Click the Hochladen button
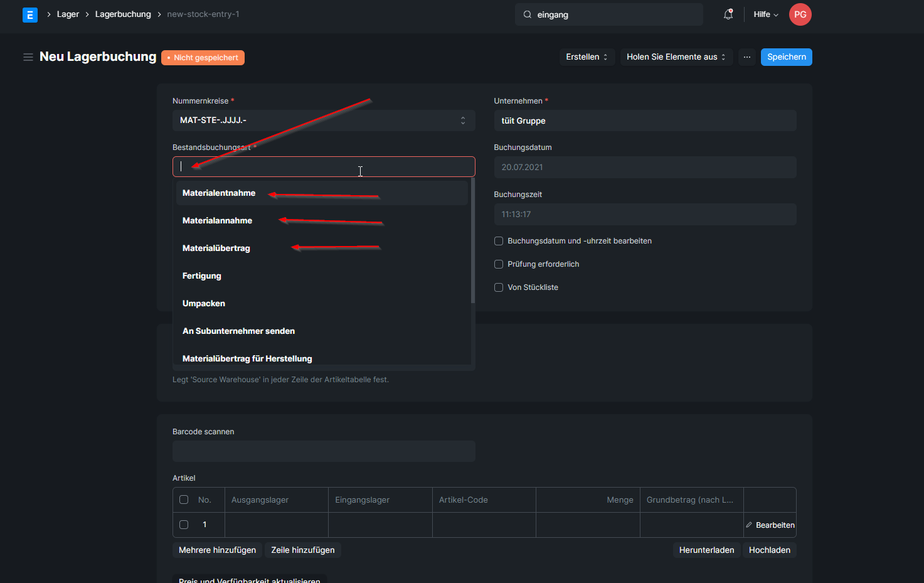The image size is (924, 583). coord(770,550)
